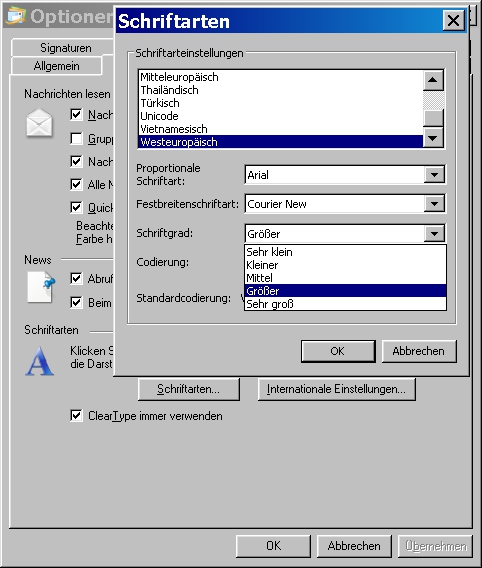The image size is (482, 568).
Task: Click the Internationale Einstellungen button
Action: (336, 389)
